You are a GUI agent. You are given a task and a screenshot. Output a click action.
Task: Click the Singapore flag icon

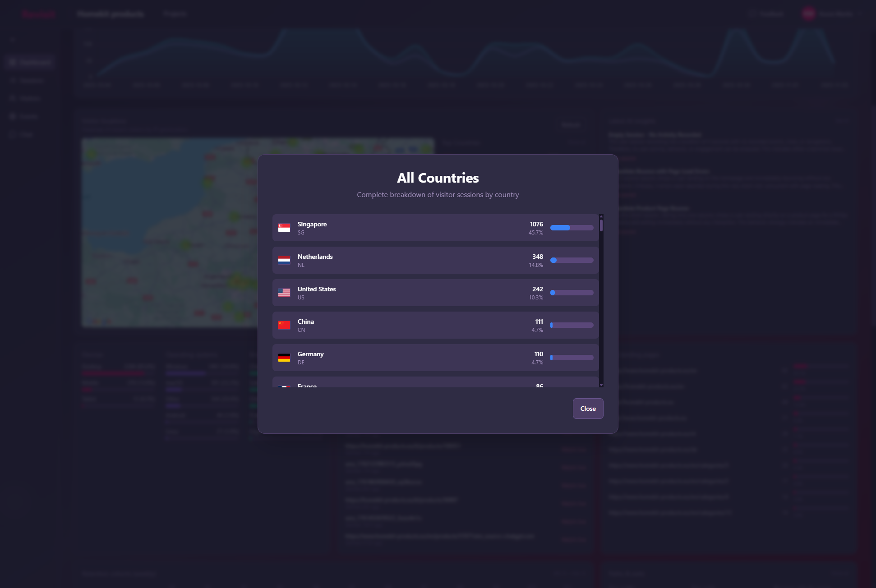[x=284, y=228]
